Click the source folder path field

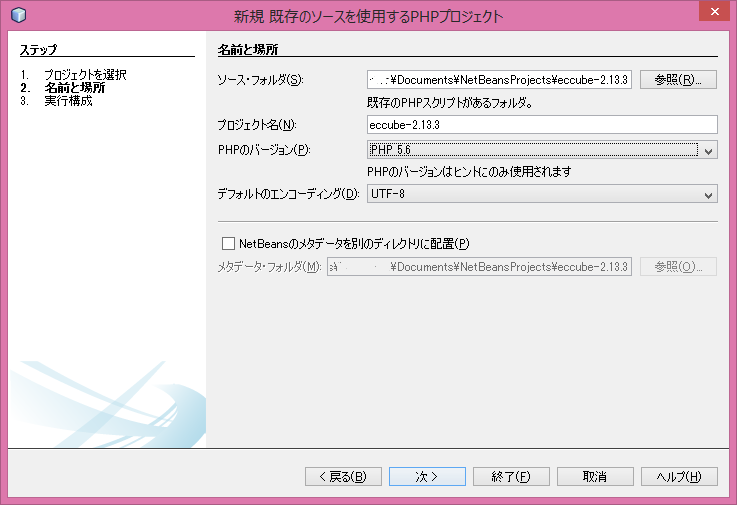point(499,80)
